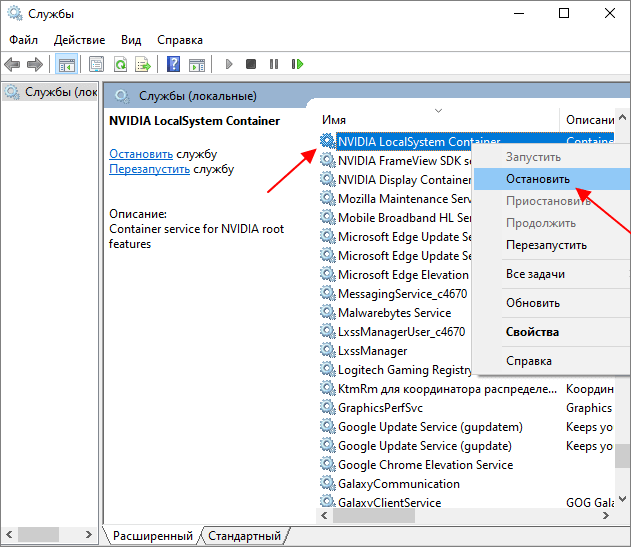Click the Forward arrow toolbar icon
This screenshot has height=547, width=631.
click(35, 64)
